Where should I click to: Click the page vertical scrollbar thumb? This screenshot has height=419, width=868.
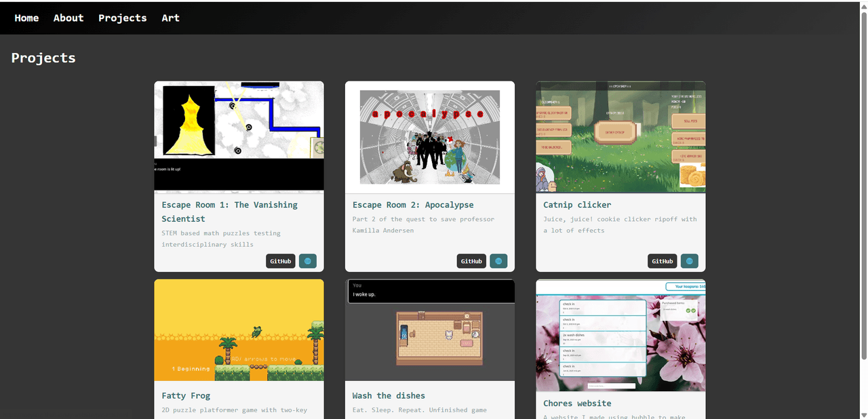click(x=863, y=184)
